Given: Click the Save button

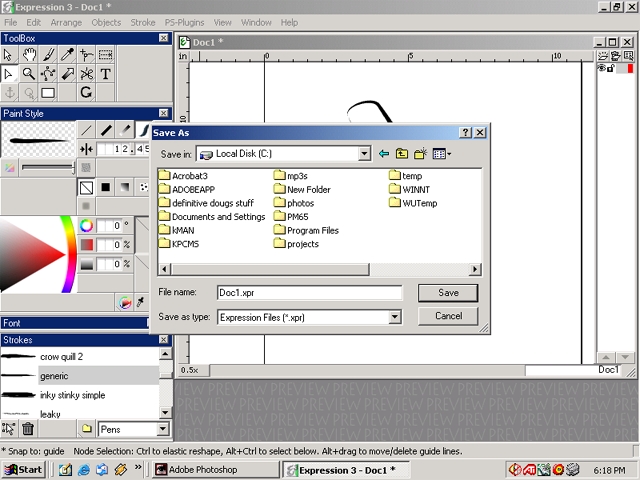Looking at the screenshot, I should [x=448, y=293].
